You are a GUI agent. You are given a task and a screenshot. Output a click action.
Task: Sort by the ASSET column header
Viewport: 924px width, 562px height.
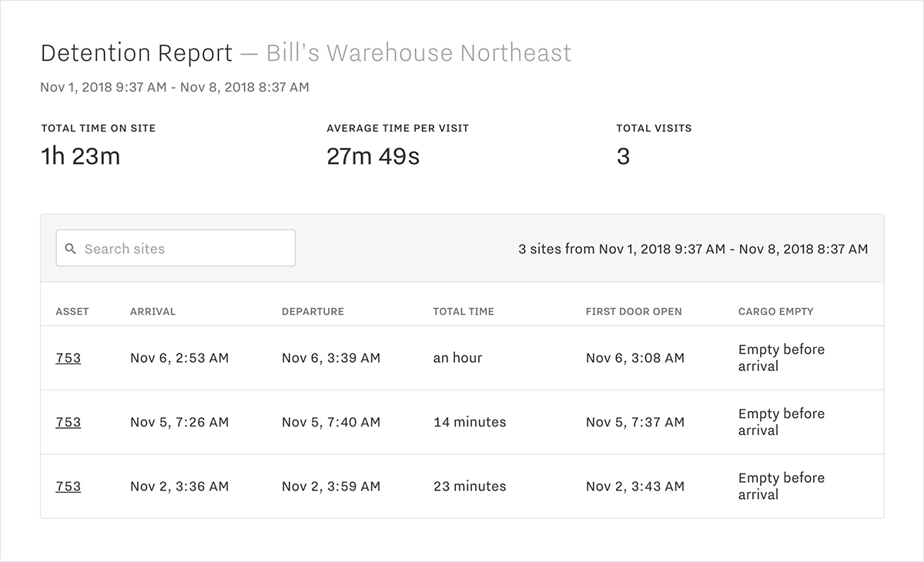pyautogui.click(x=72, y=312)
